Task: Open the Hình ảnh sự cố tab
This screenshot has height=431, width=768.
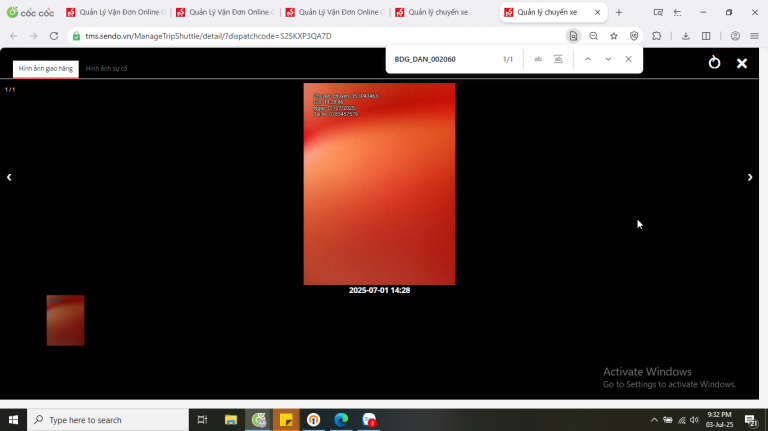Action: (106, 69)
